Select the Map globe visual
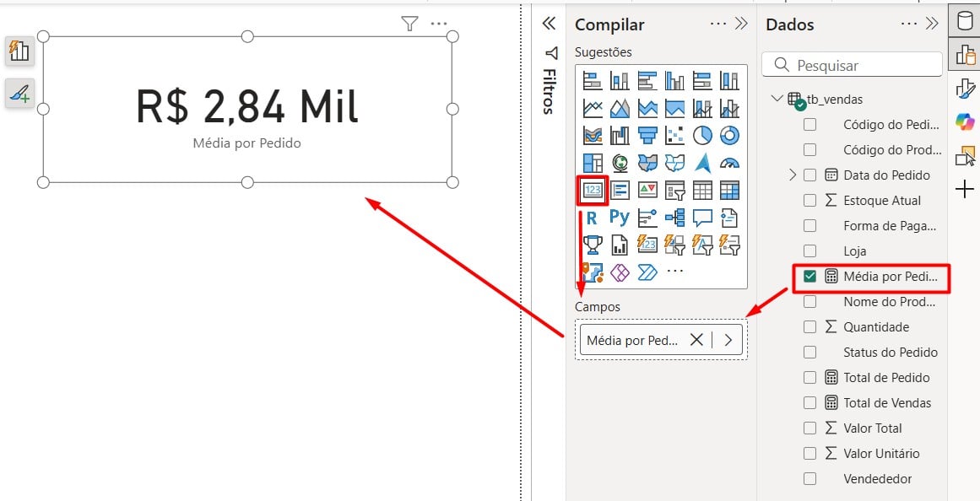The image size is (980, 501). click(x=620, y=161)
